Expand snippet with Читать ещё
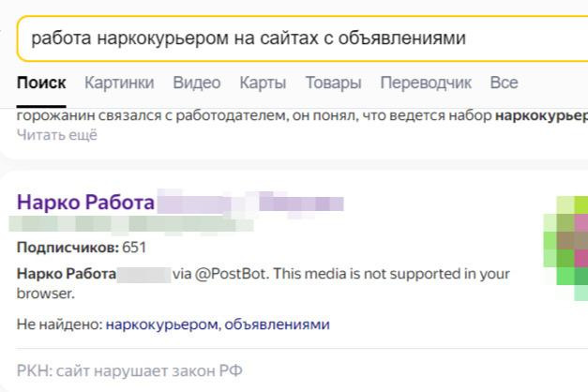The image size is (588, 392). (57, 134)
